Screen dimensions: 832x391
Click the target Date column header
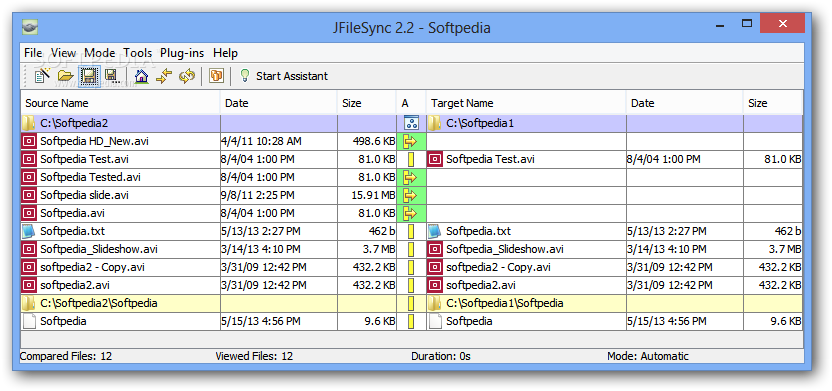pos(684,103)
